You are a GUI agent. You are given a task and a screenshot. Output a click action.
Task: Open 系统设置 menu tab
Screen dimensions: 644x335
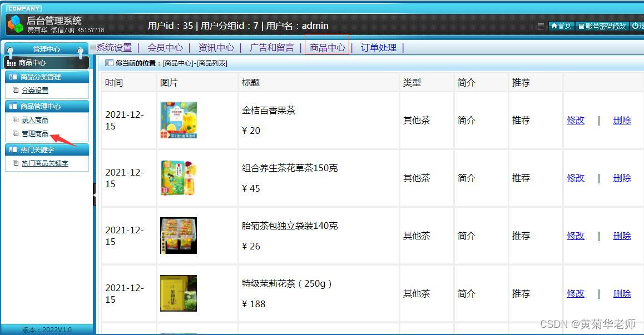[x=114, y=48]
